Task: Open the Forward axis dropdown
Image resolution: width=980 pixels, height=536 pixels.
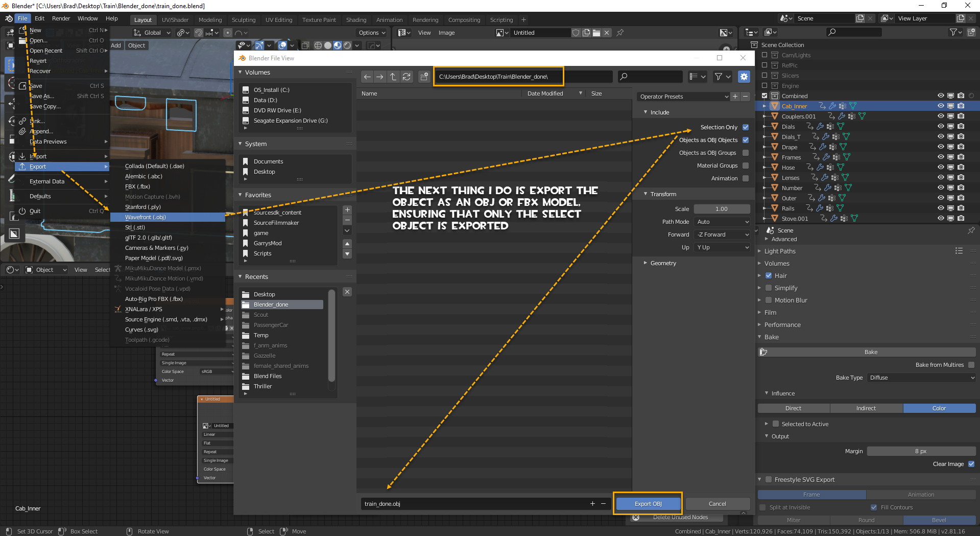Action: tap(722, 235)
